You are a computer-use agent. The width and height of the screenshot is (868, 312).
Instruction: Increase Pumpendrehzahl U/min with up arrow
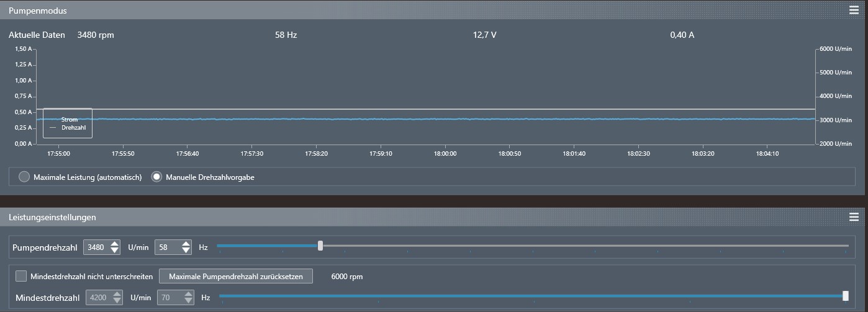pos(114,244)
